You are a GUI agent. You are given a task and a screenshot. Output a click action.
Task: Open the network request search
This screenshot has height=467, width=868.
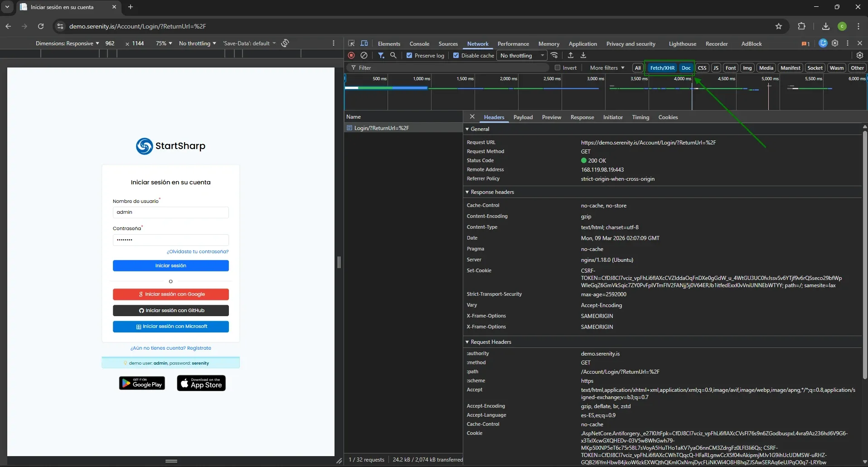point(393,55)
